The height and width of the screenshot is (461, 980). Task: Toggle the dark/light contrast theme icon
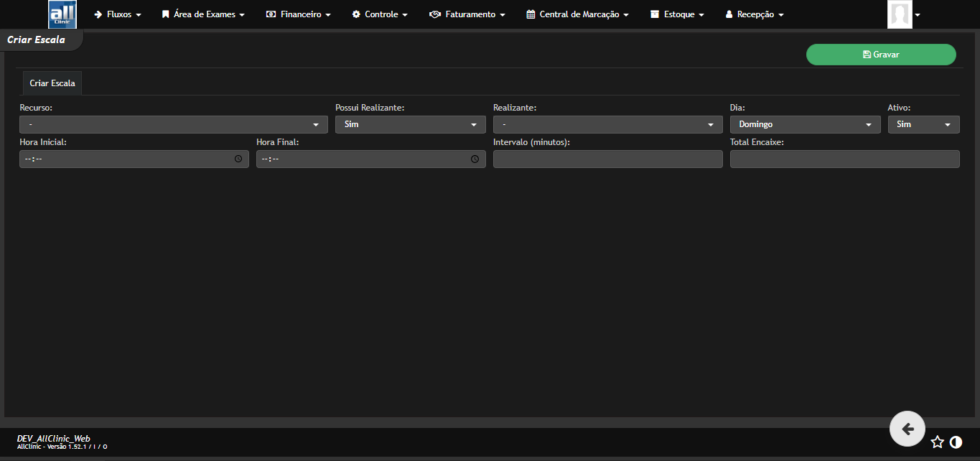point(956,442)
